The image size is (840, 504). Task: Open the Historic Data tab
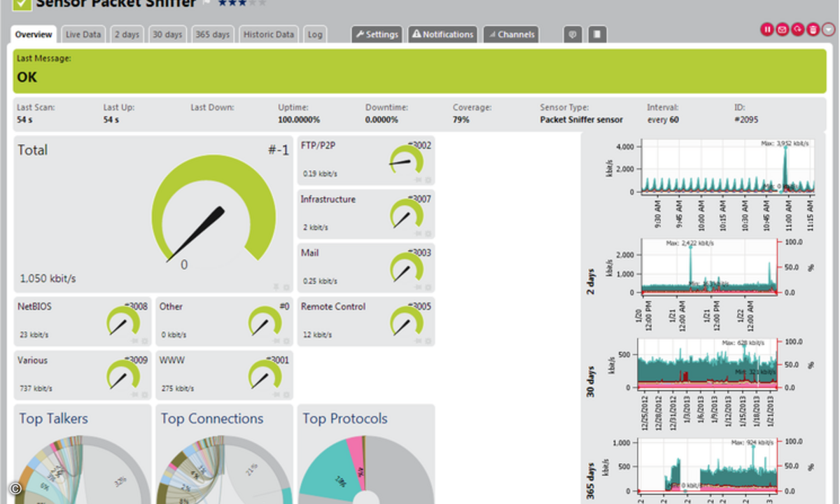point(269,34)
